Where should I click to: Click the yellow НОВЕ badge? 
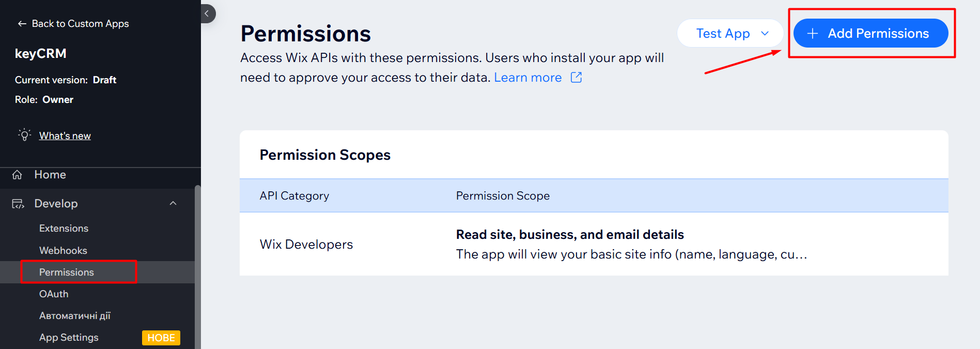point(161,338)
